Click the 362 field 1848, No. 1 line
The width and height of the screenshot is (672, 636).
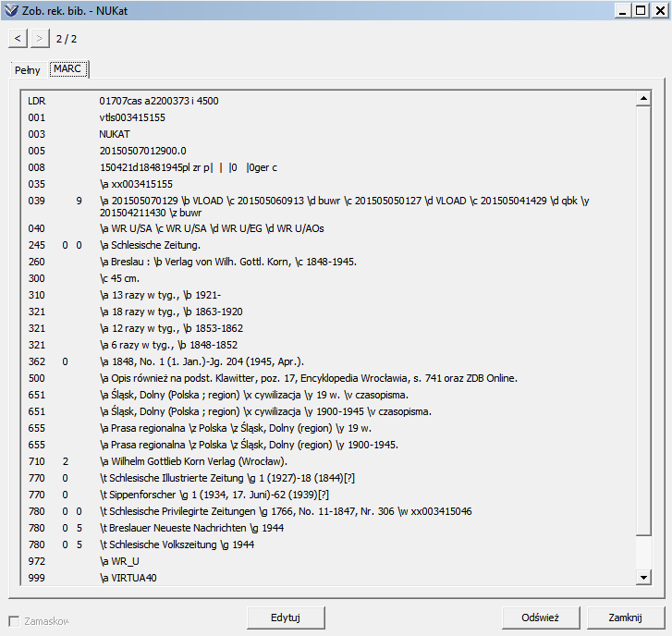point(202,362)
